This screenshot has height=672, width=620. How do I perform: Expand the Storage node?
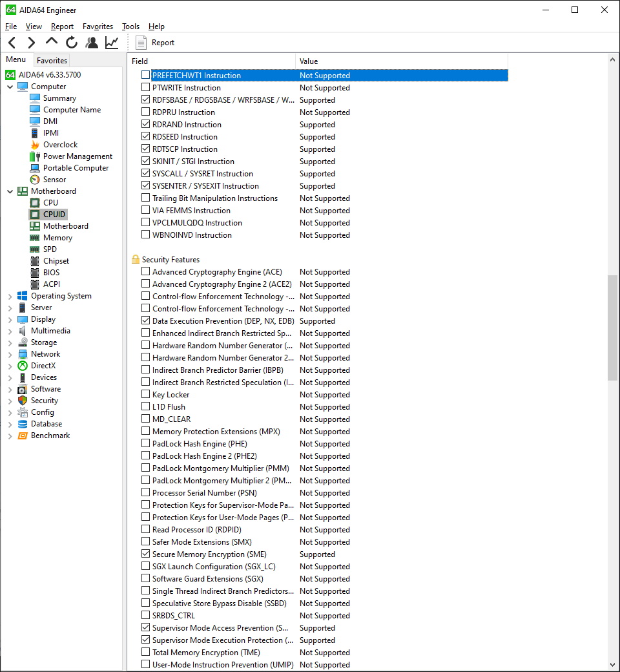(x=10, y=342)
